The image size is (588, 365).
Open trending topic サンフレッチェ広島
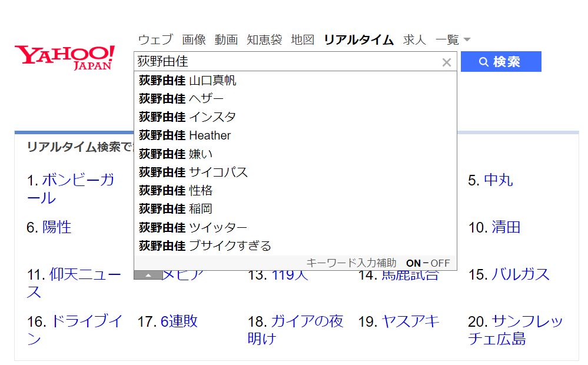point(516,330)
